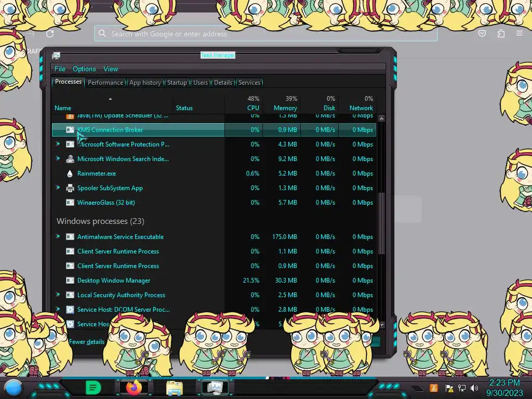The width and height of the screenshot is (532, 399).
Task: Select the Client Server Runtime Process 1.1 MB row
Action: tap(214, 251)
